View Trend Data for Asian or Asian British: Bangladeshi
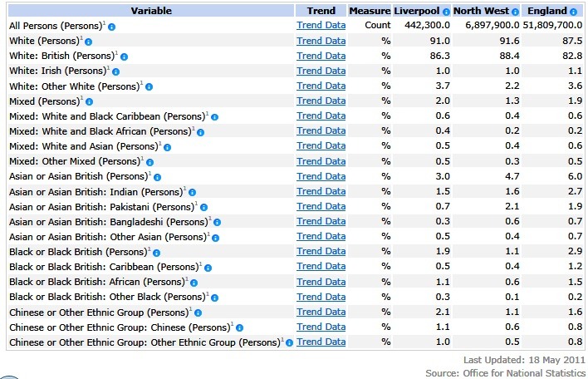Viewport: 588px width, 379px height. pos(321,221)
